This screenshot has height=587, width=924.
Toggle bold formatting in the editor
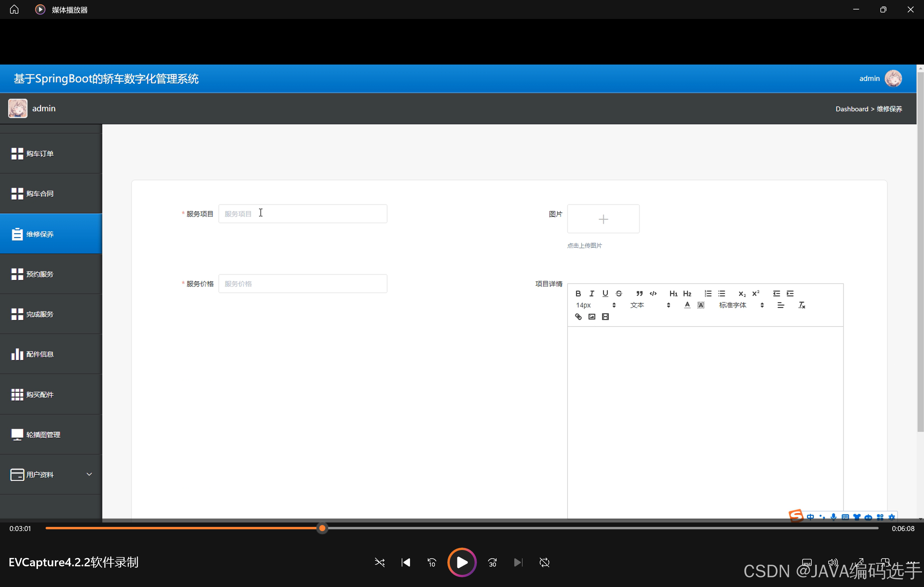pos(578,294)
